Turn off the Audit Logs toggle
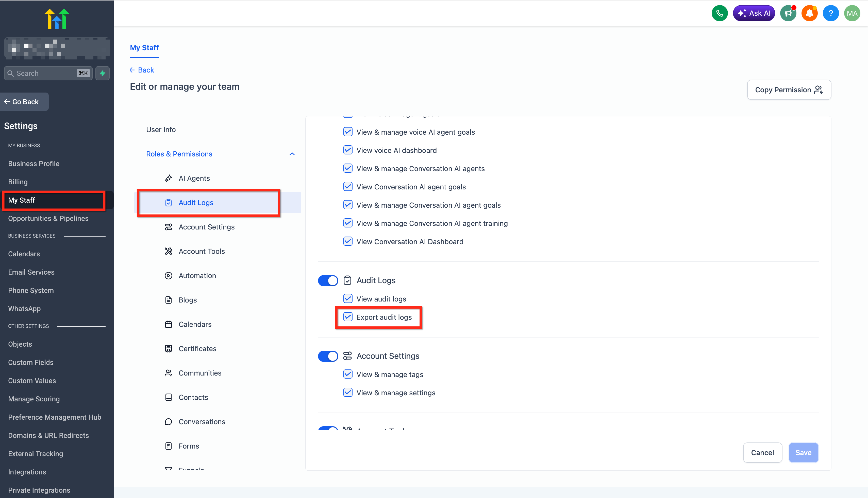868x498 pixels. click(328, 280)
